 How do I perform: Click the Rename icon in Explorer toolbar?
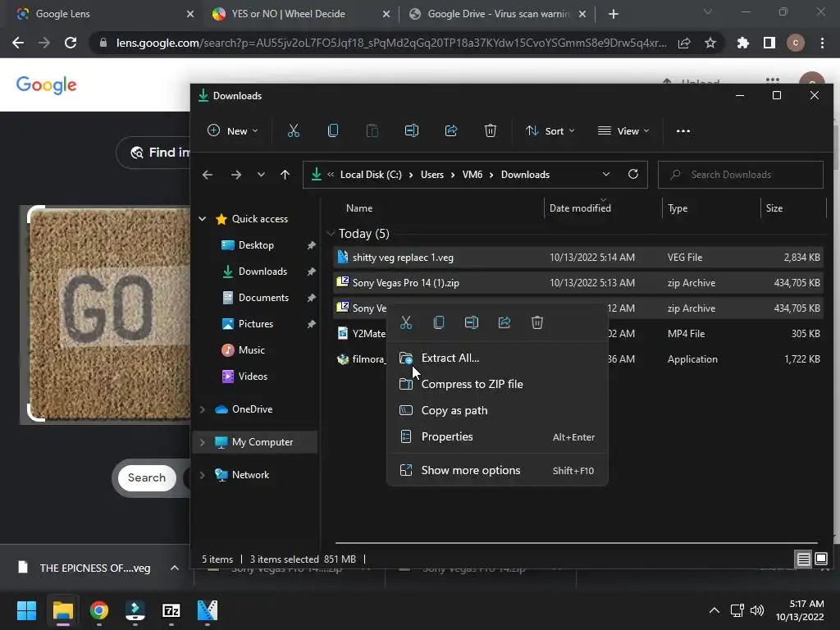click(x=412, y=130)
